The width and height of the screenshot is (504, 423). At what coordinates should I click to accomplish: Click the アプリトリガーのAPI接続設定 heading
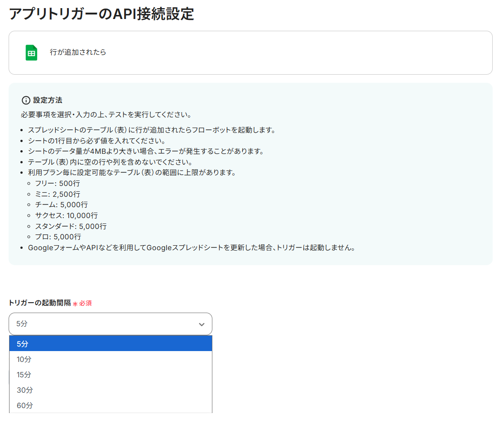[101, 14]
